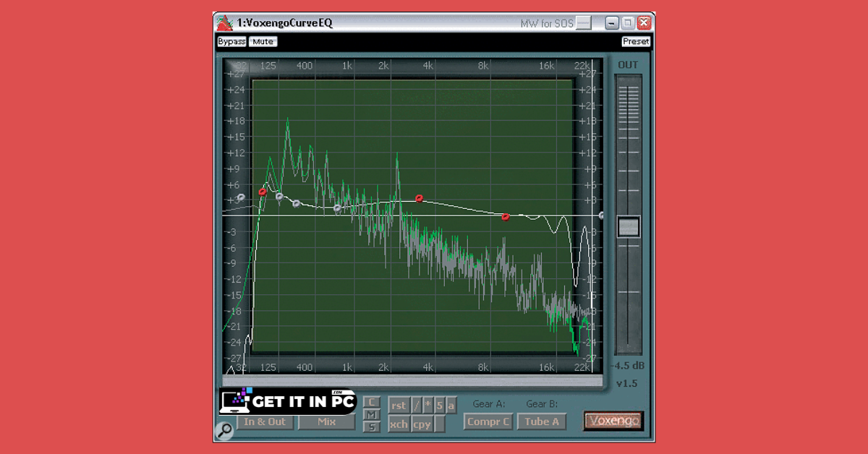Click the VoxengoCurveEQ app icon in title bar
This screenshot has width=868, height=454.
(225, 22)
